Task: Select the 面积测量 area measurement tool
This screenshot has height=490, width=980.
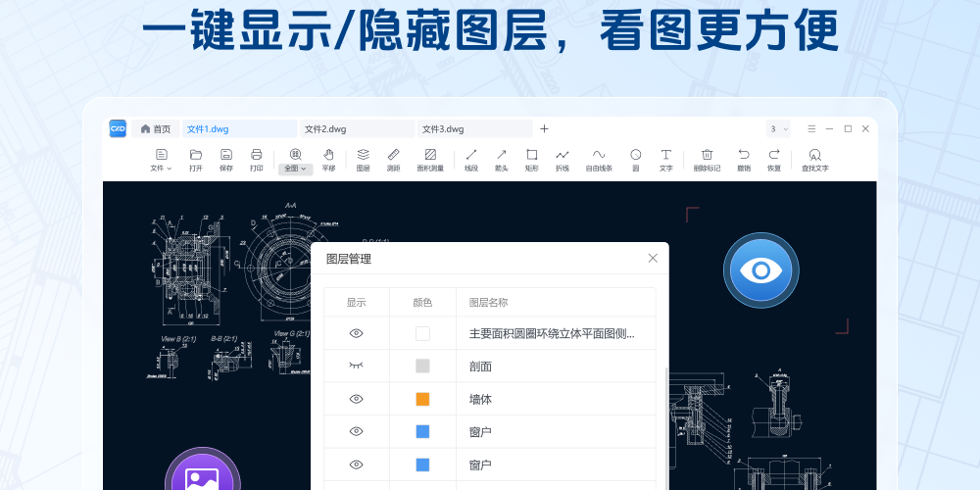Action: click(x=430, y=159)
